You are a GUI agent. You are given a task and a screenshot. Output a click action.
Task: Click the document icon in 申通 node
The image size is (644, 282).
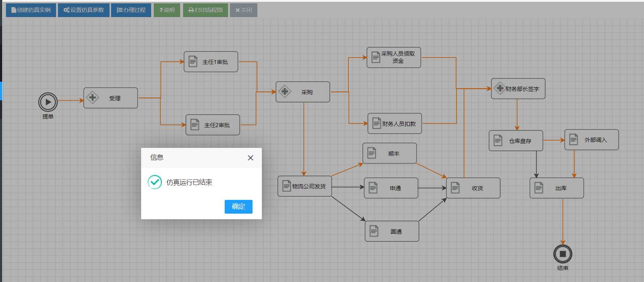point(373,188)
